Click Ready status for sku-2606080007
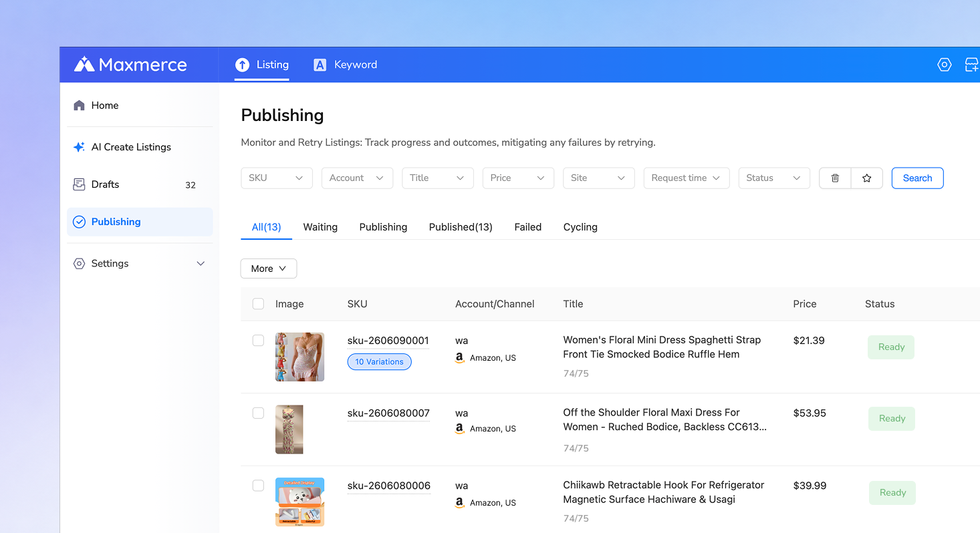The image size is (980, 533). 892,419
